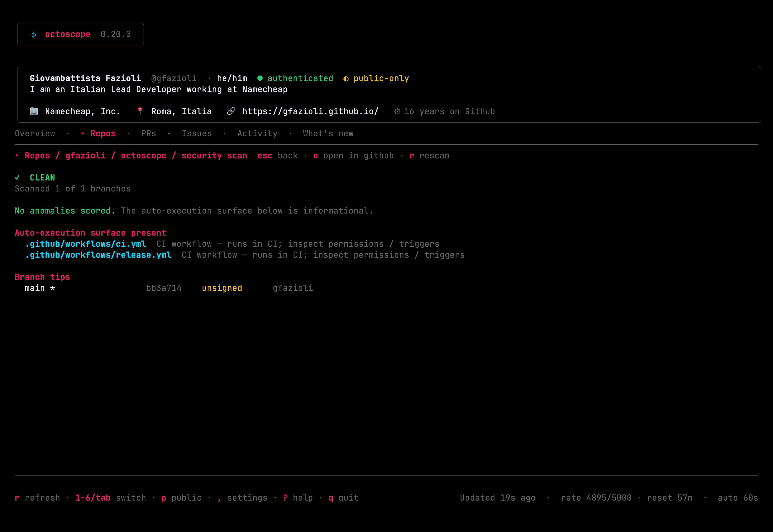Open https://gfazioli.github.io/ link
The image size is (773, 532).
pos(310,111)
